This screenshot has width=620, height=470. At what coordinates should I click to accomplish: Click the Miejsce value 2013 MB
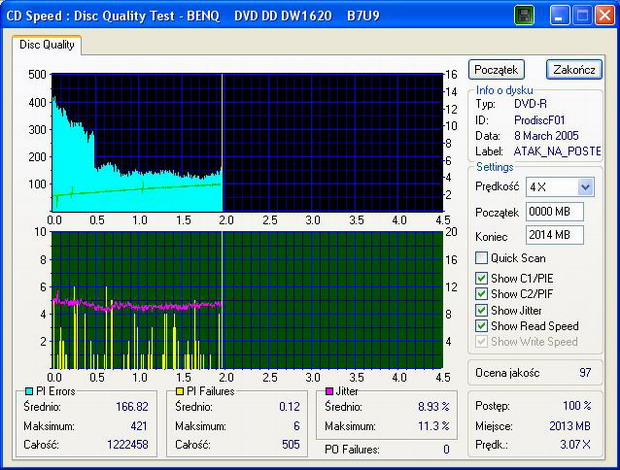[570, 426]
